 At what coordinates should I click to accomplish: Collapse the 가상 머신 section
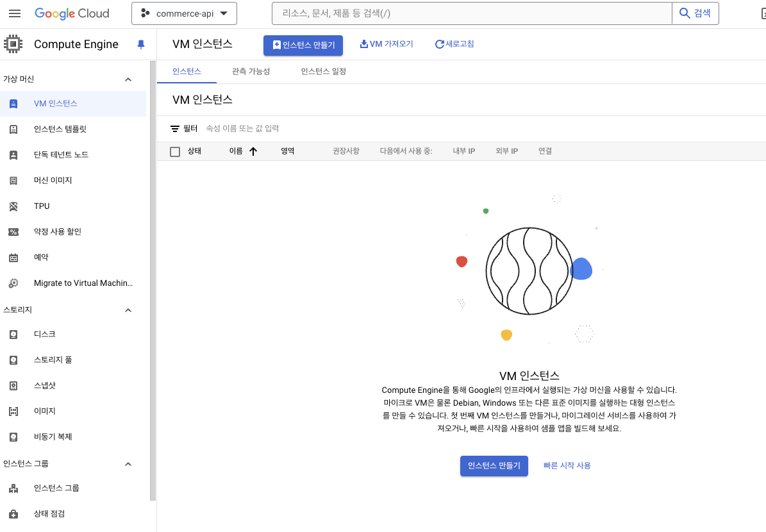[x=128, y=79]
